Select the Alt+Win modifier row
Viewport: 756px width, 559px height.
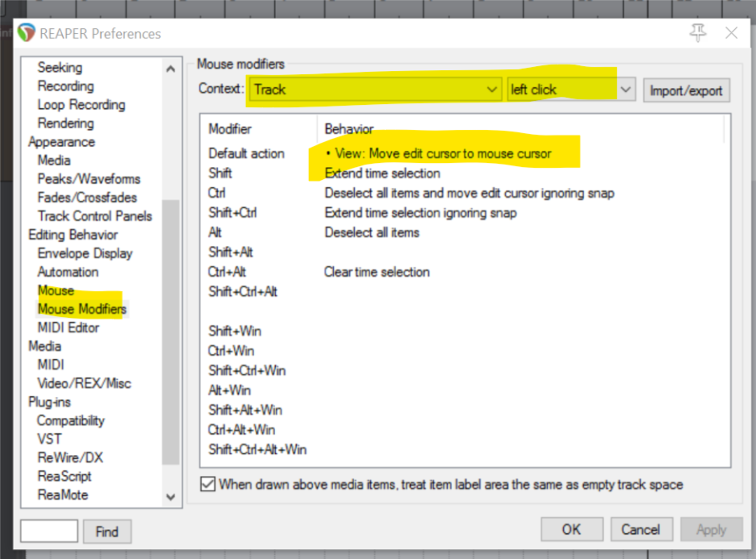pos(229,390)
